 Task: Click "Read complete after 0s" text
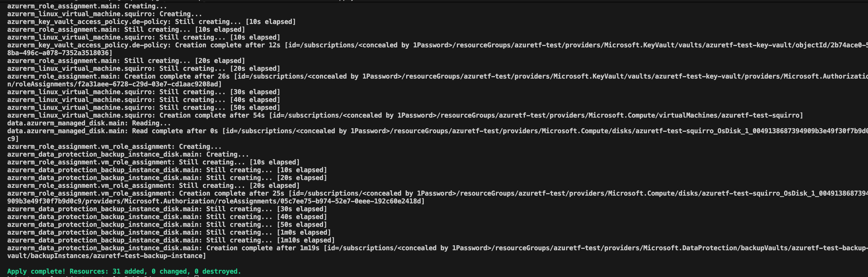click(175, 131)
